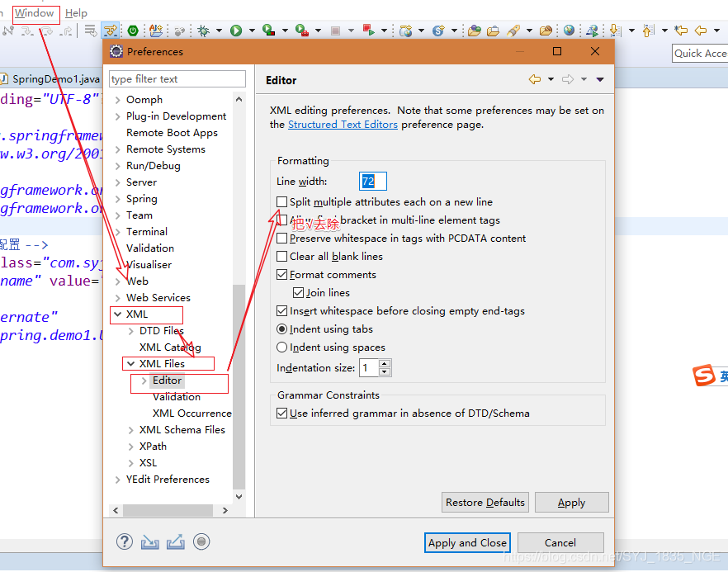Select Remote Boot Apps preference item
The width and height of the screenshot is (728, 572).
tap(172, 133)
